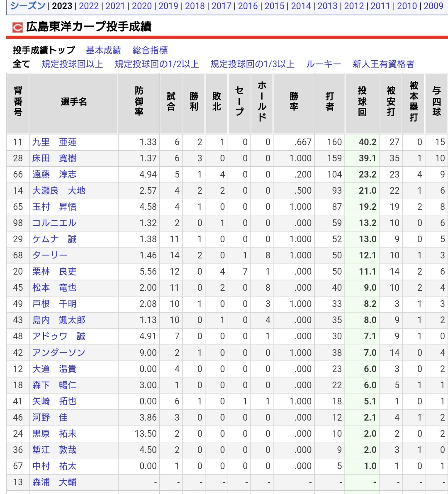The height and width of the screenshot is (494, 448).
Task: Open player 松本 竜也
Action: [x=54, y=287]
